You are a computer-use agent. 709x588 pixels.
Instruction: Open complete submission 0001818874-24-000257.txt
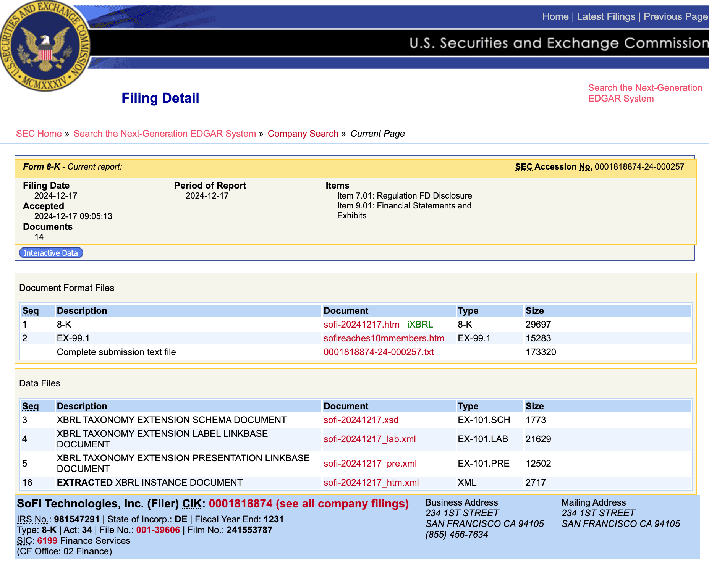tap(379, 352)
